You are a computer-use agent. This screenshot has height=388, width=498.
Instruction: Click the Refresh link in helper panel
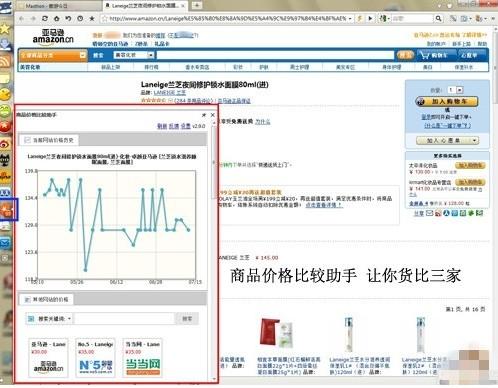point(162,126)
